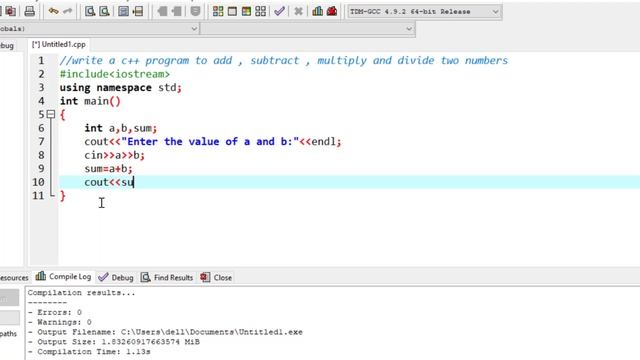Click the Redo toolbar icon

click(68, 11)
